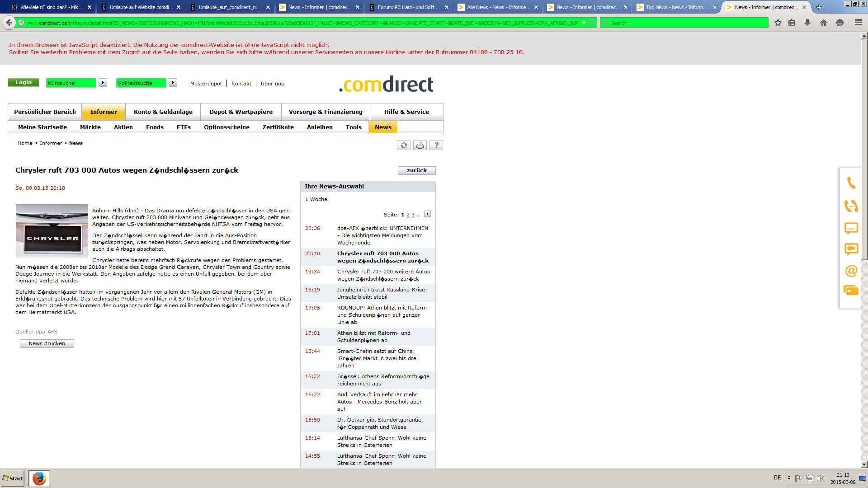This screenshot has width=868, height=488.
Task: Go to next page of news list arrow
Action: 427,214
